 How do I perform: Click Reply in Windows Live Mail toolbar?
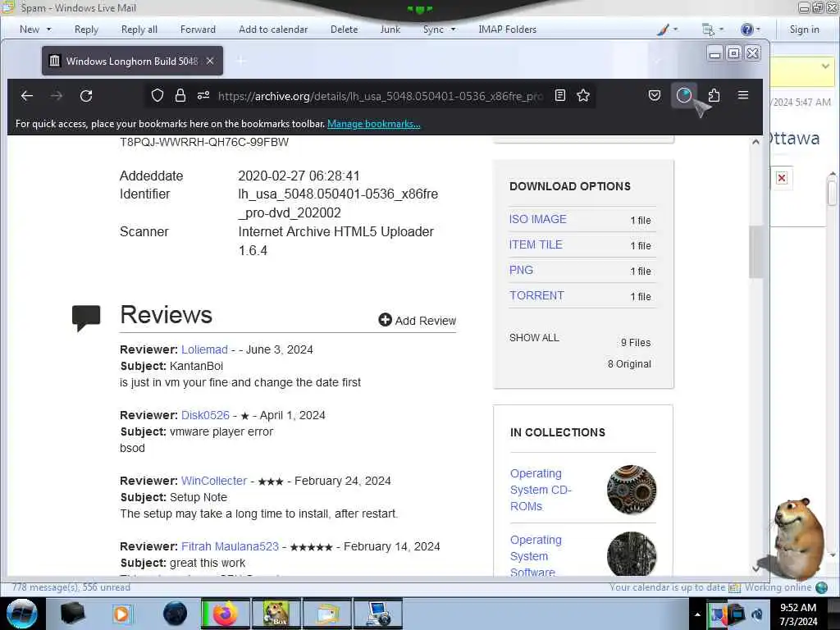pos(86,30)
